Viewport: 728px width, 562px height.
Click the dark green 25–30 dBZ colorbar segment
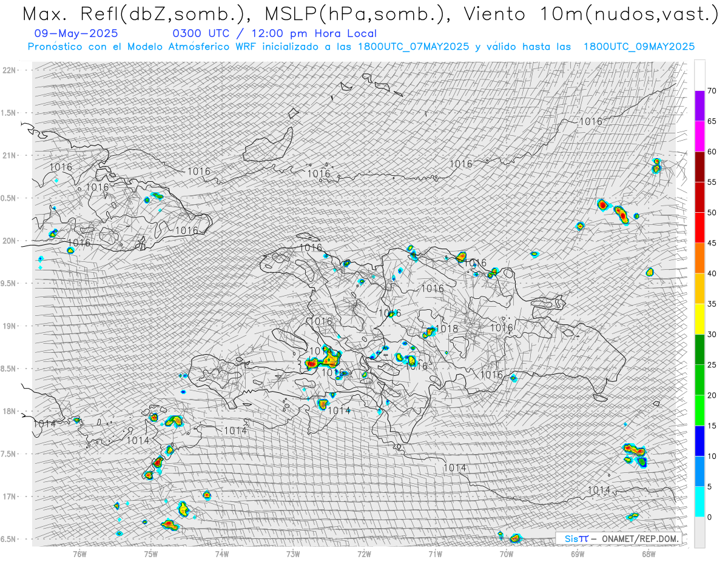click(x=699, y=350)
